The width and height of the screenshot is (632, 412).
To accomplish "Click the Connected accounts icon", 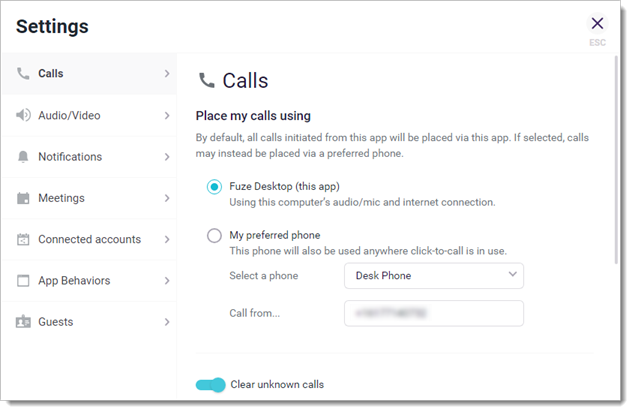I will tap(23, 240).
